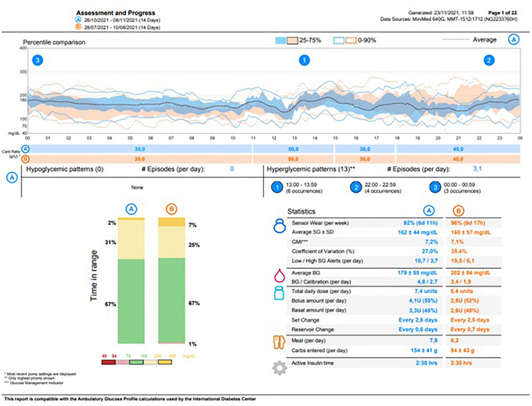Pick the orange outlined 0-90% legend swatch
The width and height of the screenshot is (532, 406).
[351, 41]
